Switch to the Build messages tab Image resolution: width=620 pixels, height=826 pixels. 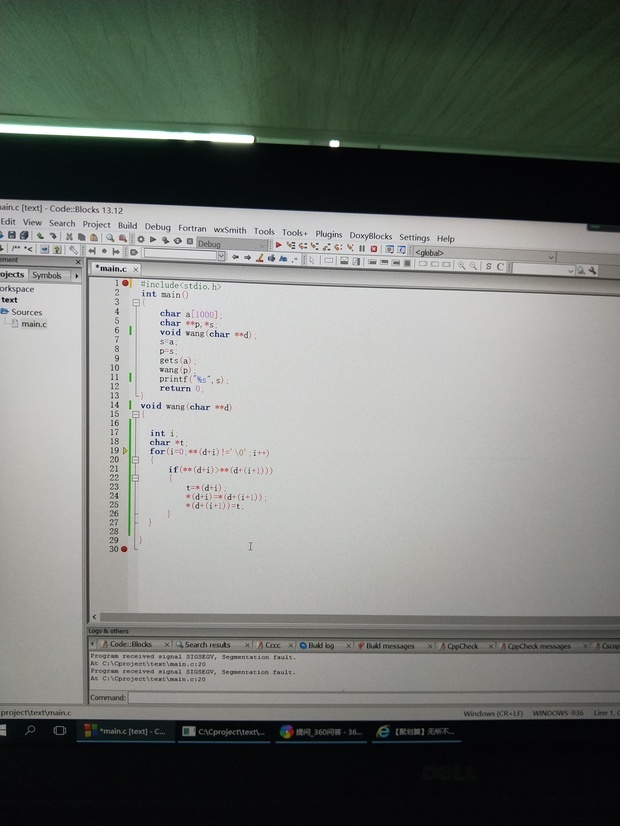click(x=389, y=646)
